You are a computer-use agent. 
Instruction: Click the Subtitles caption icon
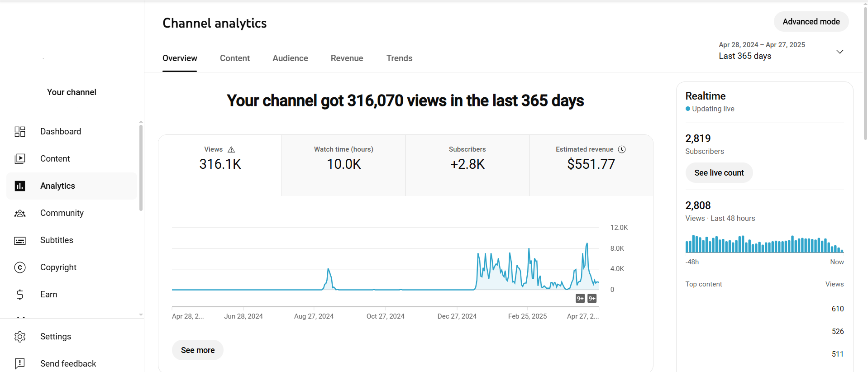(x=20, y=240)
